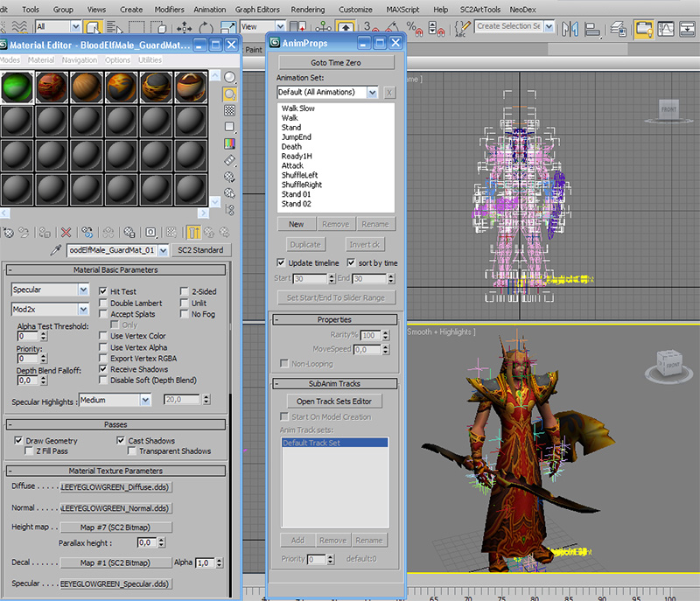Click the Goto Time Zero button
The width and height of the screenshot is (700, 601).
(x=336, y=62)
